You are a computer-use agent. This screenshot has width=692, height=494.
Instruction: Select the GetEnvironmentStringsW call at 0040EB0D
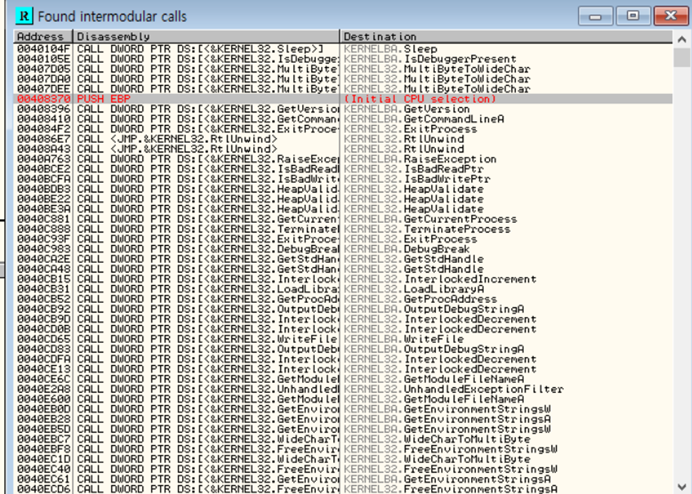click(343, 409)
